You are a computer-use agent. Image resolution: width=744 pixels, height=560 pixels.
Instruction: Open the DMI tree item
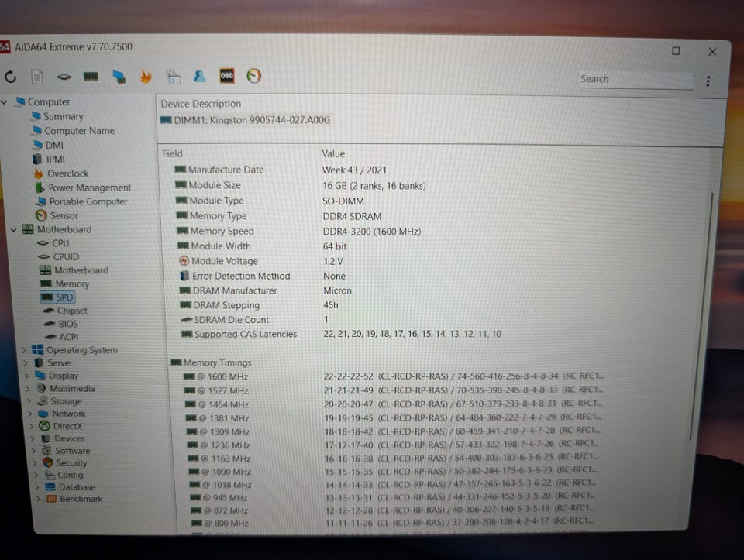pos(48,145)
